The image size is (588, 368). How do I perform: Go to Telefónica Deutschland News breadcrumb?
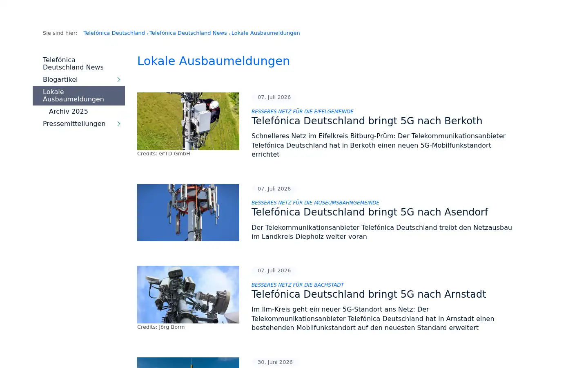pos(188,33)
